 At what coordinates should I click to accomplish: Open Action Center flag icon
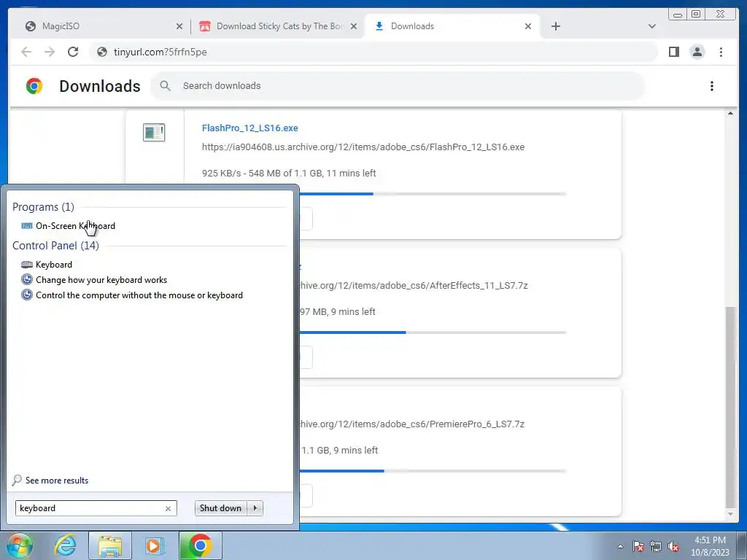[638, 546]
